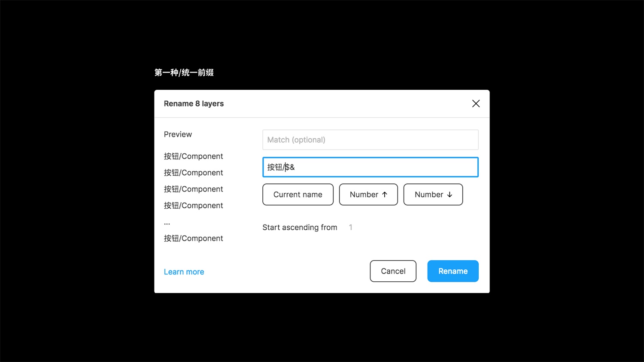Click the Number descending arrow token

[432, 195]
